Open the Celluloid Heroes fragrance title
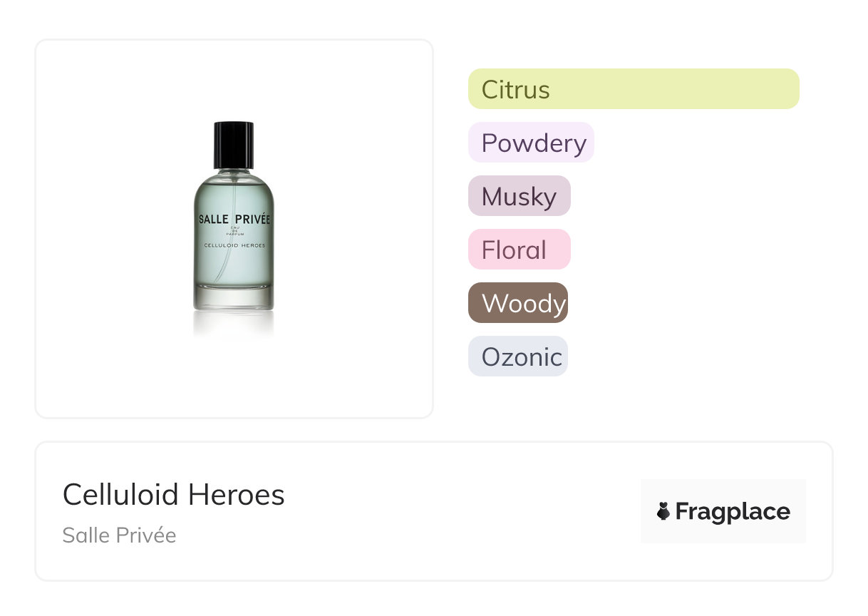Screen dimensions: 868x616 click(174, 495)
